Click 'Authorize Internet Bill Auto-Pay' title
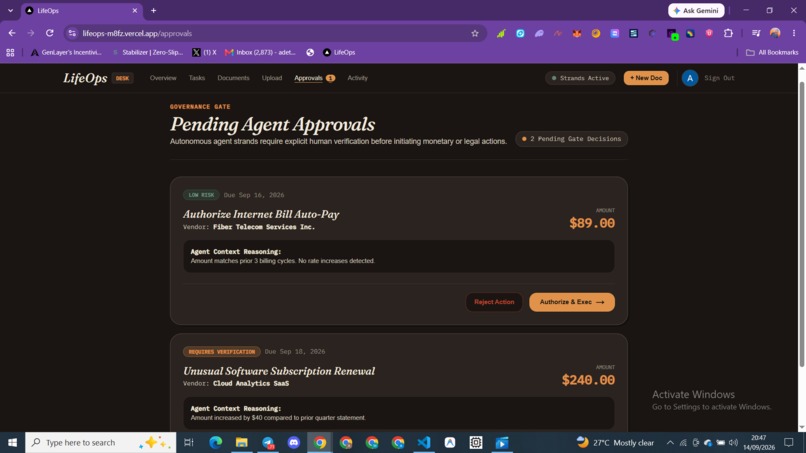 [x=261, y=214]
